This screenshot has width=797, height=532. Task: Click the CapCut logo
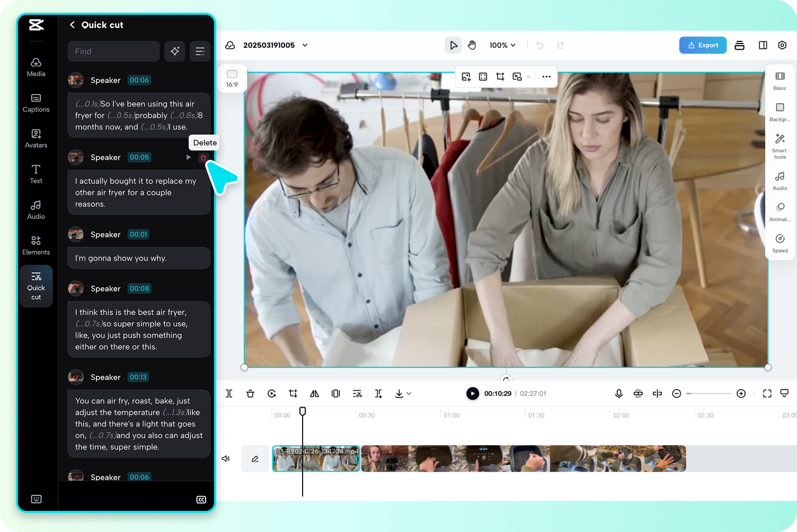[36, 25]
